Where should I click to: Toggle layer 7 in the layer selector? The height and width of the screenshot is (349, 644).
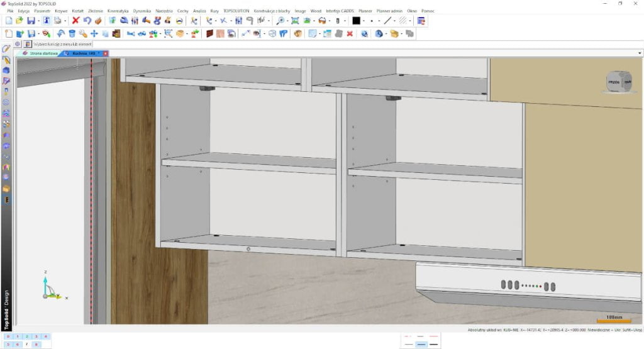26,344
